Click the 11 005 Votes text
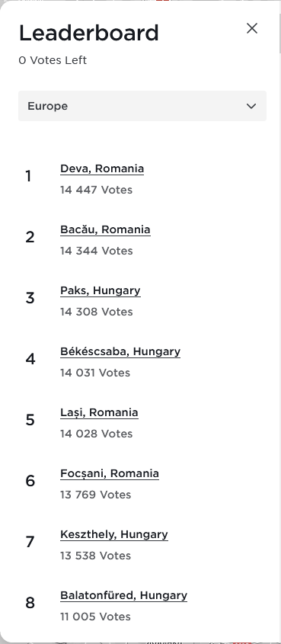The height and width of the screenshot is (644, 281). [x=95, y=617]
